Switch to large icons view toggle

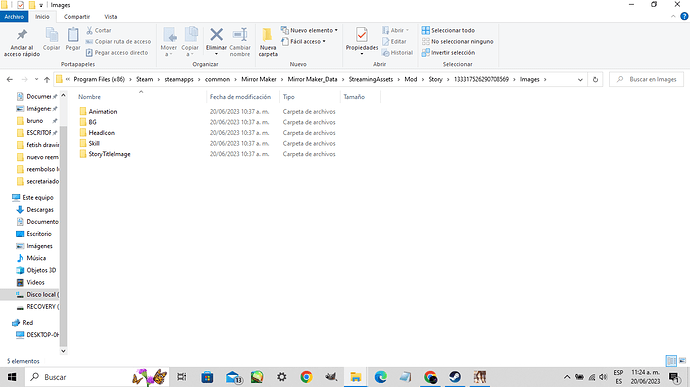click(682, 361)
